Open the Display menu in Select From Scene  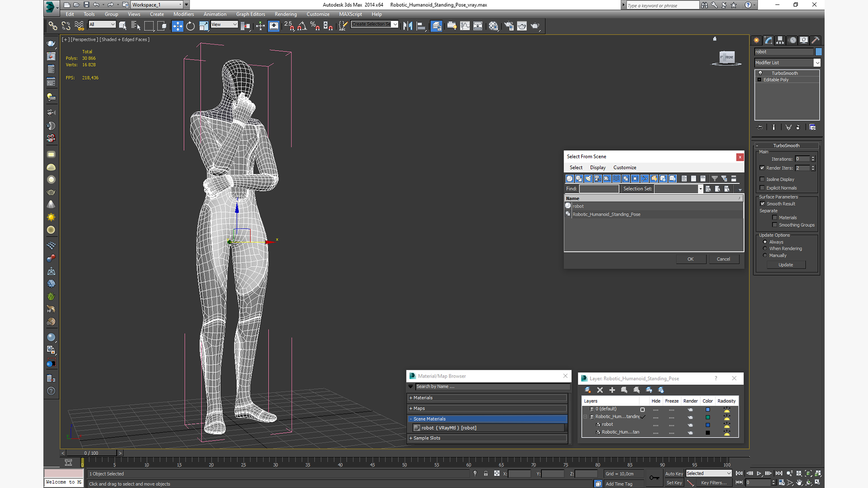click(x=598, y=168)
